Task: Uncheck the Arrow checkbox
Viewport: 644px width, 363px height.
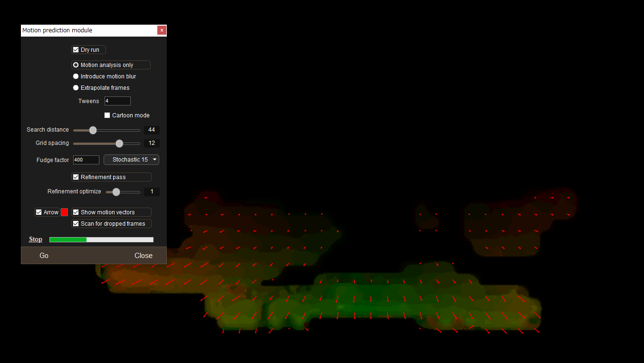Action: [39, 212]
